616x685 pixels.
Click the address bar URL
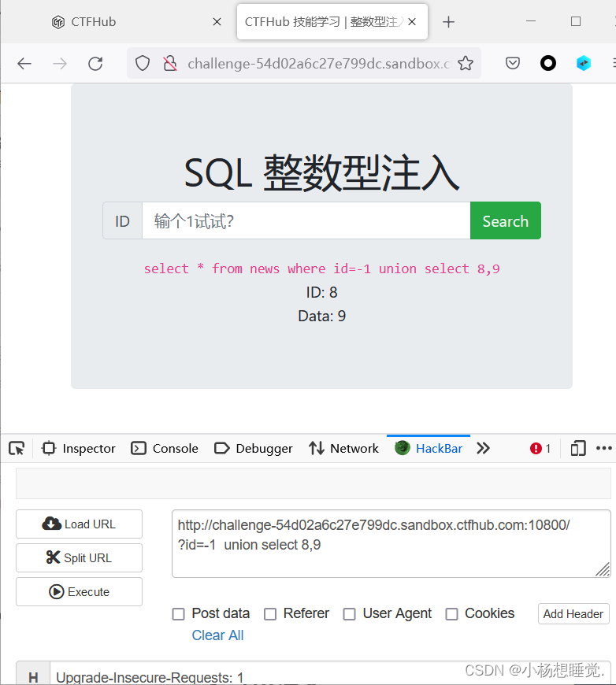point(318,64)
